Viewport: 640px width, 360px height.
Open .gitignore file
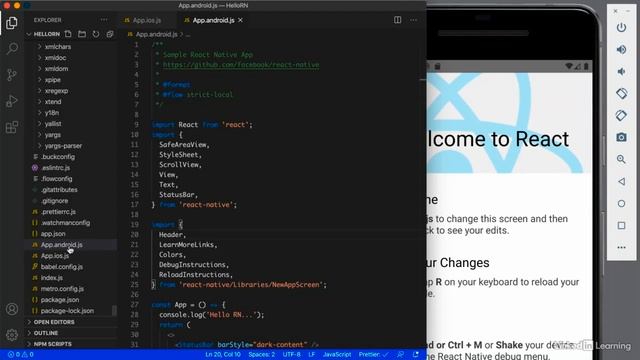[x=55, y=200]
